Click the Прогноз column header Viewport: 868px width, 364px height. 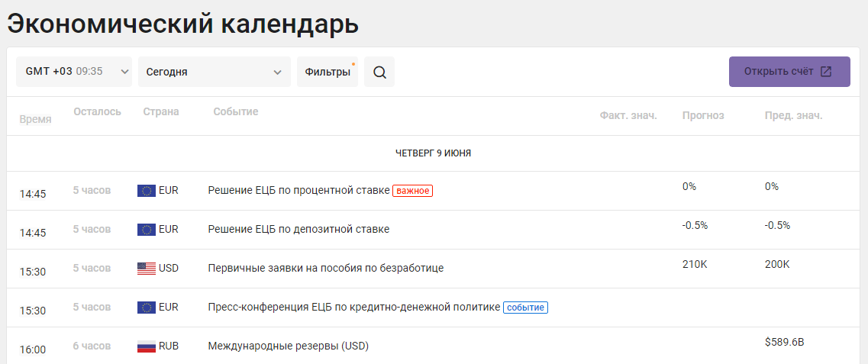(x=703, y=116)
